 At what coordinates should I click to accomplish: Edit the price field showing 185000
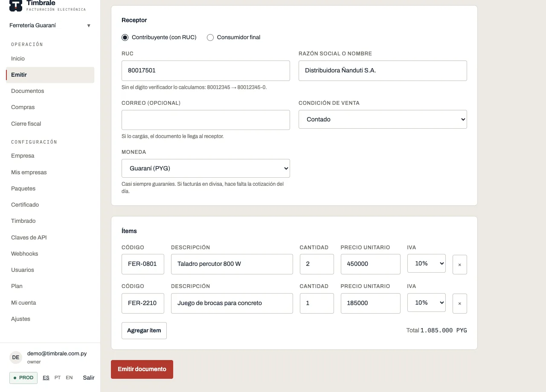(x=371, y=303)
